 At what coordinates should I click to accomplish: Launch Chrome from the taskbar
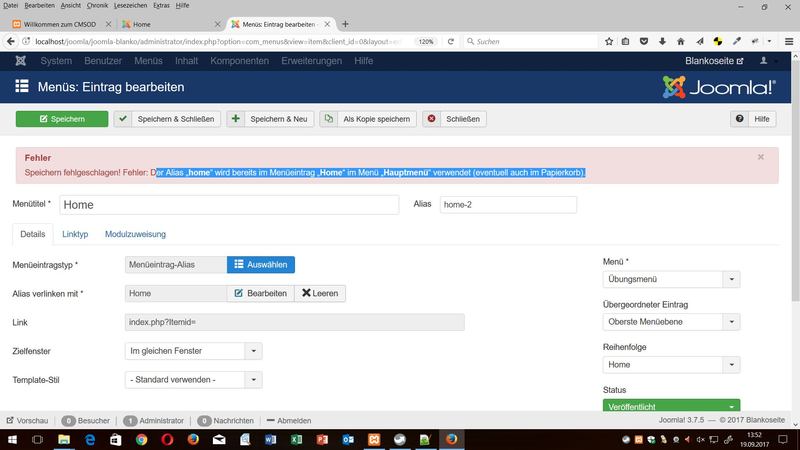141,439
